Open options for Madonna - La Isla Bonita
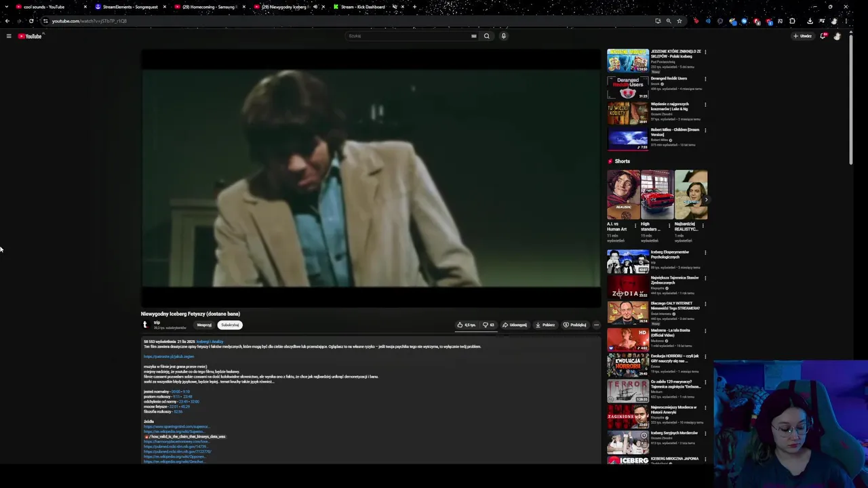Viewport: 868px width, 488px height. (x=705, y=331)
